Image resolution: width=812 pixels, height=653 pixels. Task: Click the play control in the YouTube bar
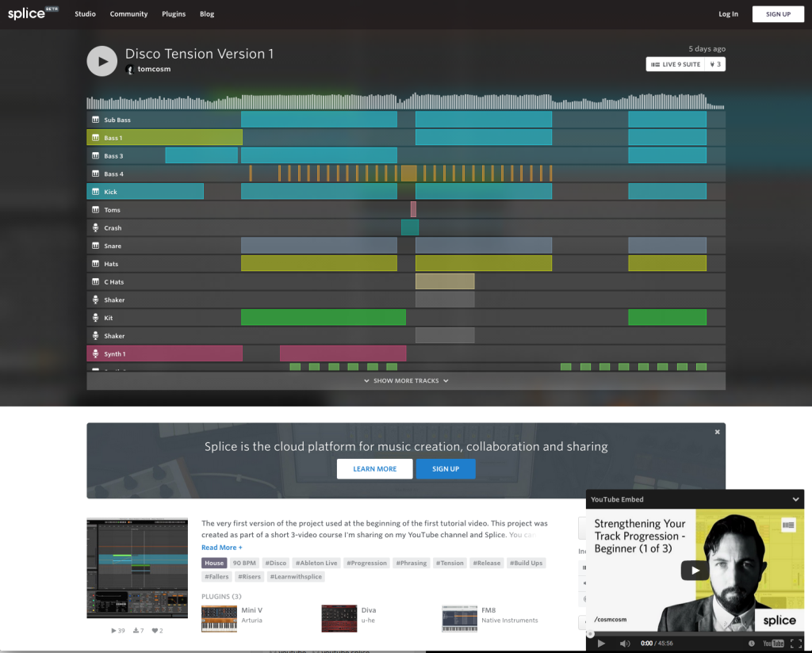tap(601, 643)
